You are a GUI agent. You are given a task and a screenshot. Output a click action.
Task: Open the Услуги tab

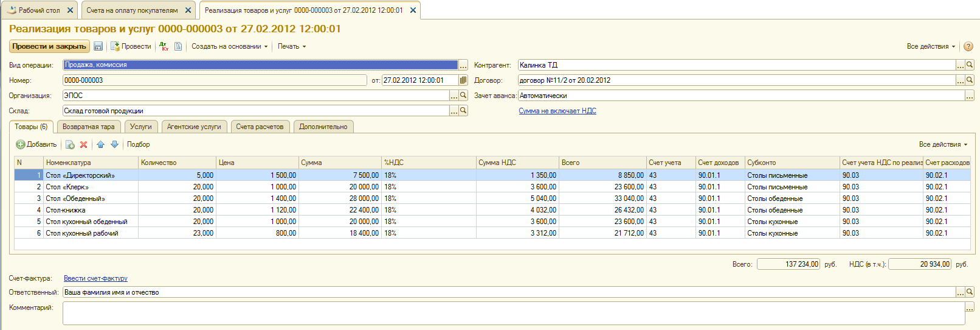click(x=141, y=127)
